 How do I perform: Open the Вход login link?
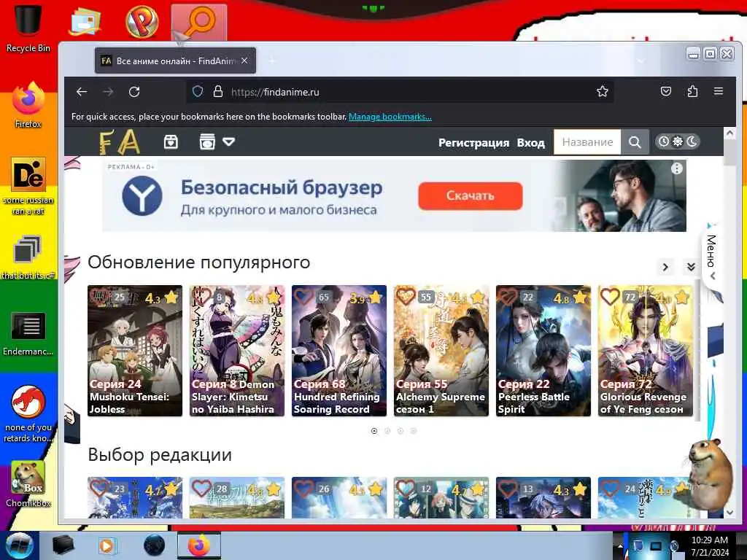point(531,142)
